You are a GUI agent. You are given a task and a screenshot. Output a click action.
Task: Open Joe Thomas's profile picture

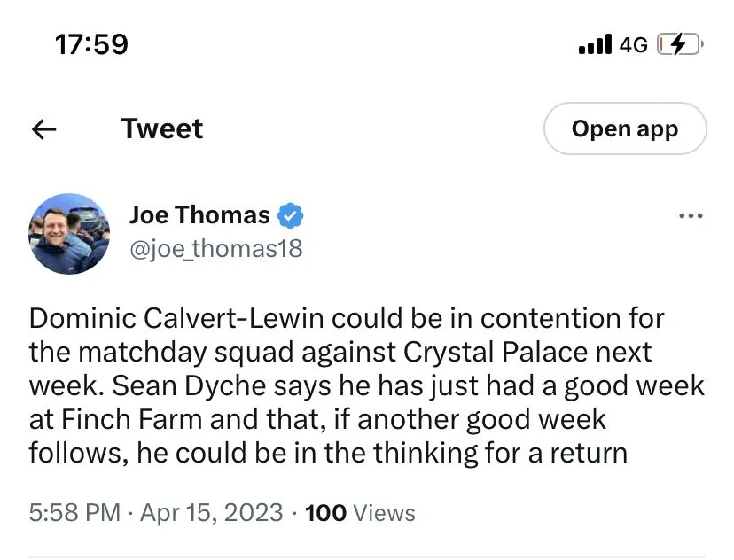(69, 233)
